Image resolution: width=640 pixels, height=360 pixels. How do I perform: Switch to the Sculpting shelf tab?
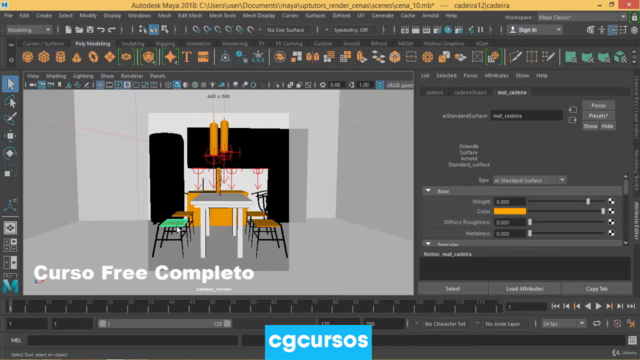click(133, 43)
